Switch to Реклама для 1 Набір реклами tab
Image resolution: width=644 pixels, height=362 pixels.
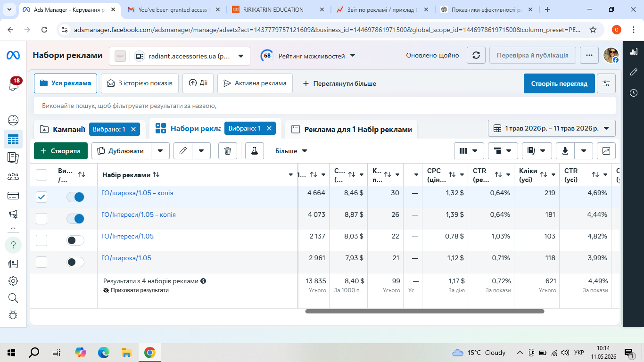[352, 129]
